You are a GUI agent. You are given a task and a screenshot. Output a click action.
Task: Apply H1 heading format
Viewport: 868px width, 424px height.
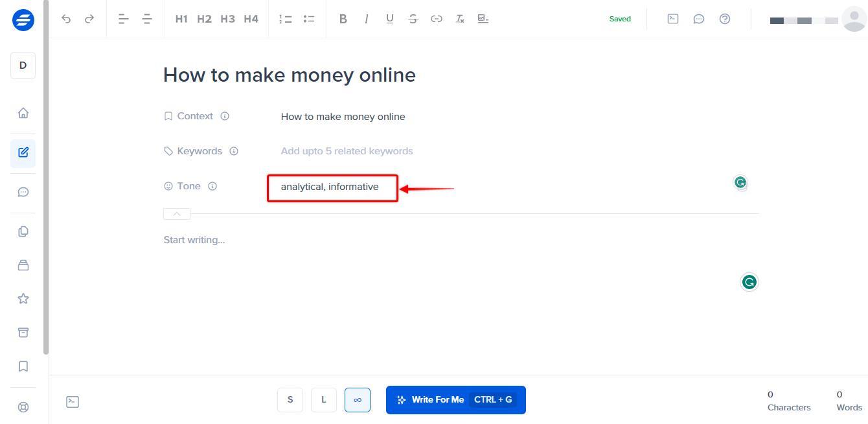[181, 19]
